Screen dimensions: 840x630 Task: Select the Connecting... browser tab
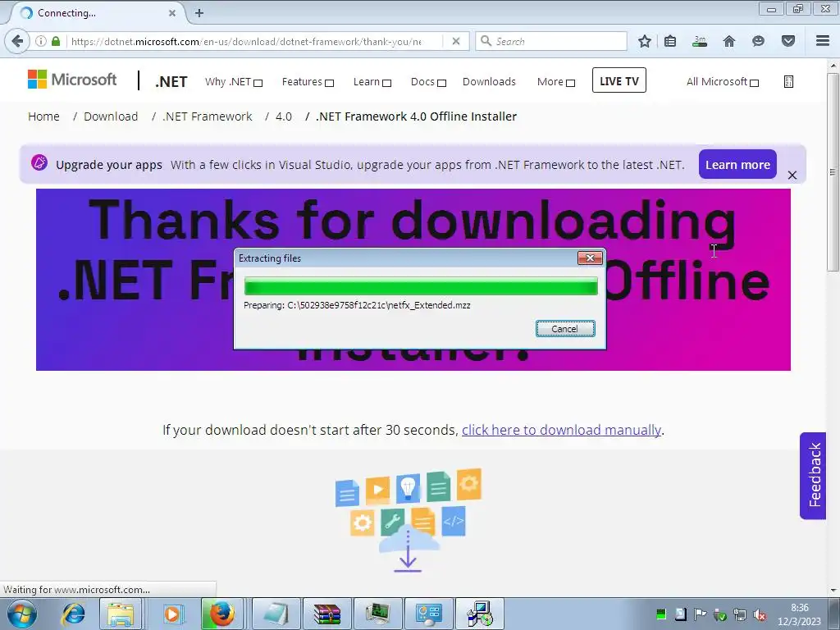[x=97, y=13]
